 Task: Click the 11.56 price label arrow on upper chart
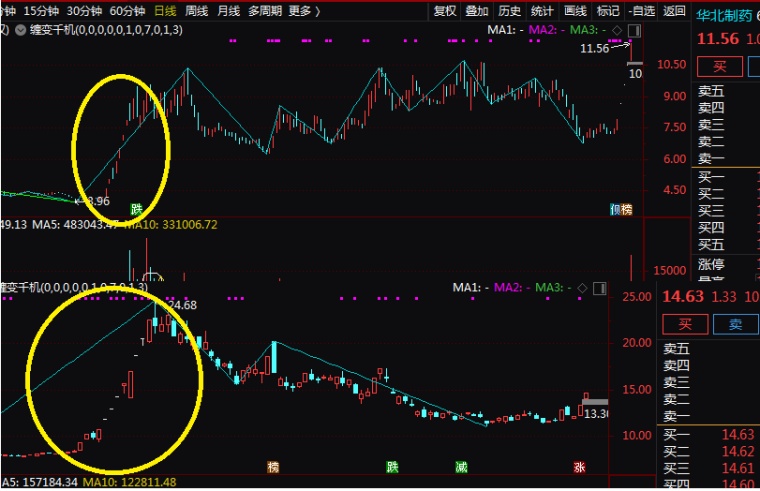[x=604, y=48]
